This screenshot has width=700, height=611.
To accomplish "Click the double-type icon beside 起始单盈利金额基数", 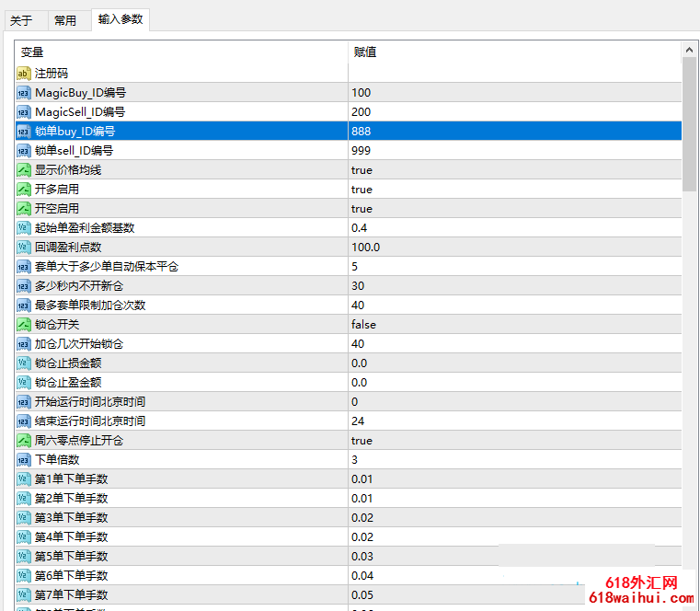I will [x=24, y=227].
